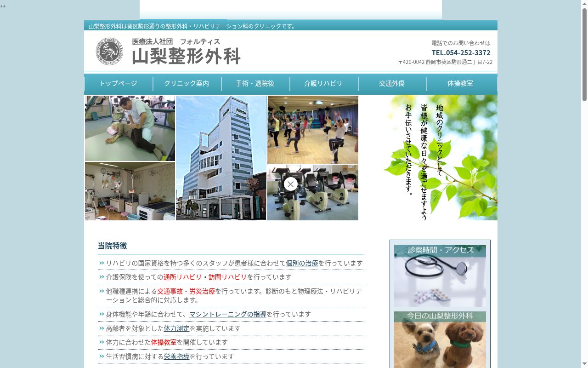The width and height of the screenshot is (588, 368).
Task: Open the トップページ menu item
Action: (119, 84)
